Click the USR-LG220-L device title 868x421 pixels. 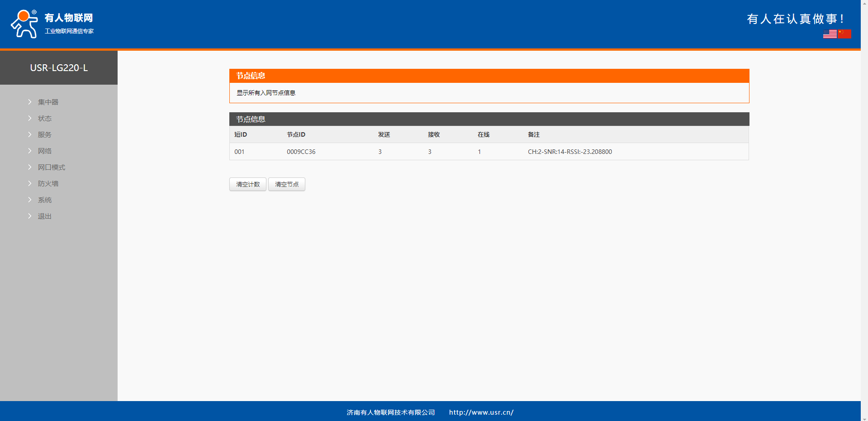point(59,68)
